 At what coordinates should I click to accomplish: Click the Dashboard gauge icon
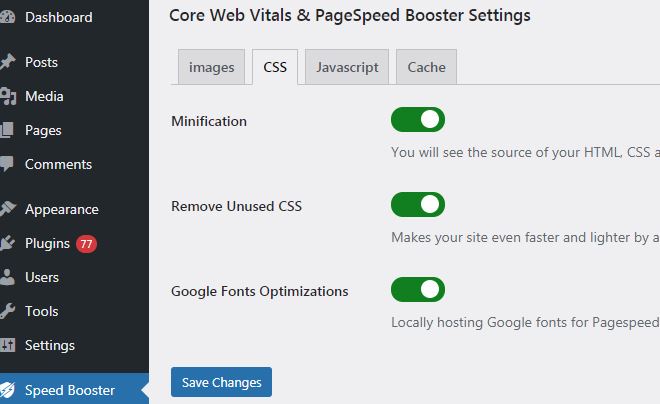pos(7,17)
